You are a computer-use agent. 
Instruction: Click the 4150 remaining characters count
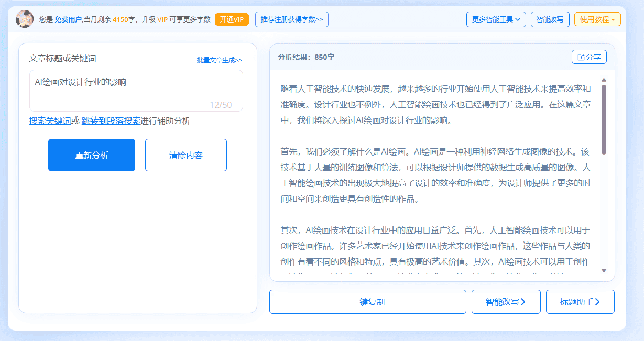tap(121, 19)
